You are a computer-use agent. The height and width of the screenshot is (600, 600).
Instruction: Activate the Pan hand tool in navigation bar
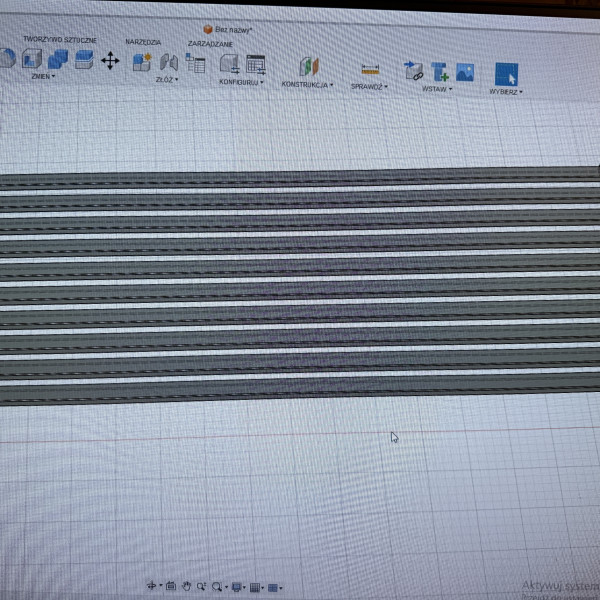pyautogui.click(x=186, y=586)
